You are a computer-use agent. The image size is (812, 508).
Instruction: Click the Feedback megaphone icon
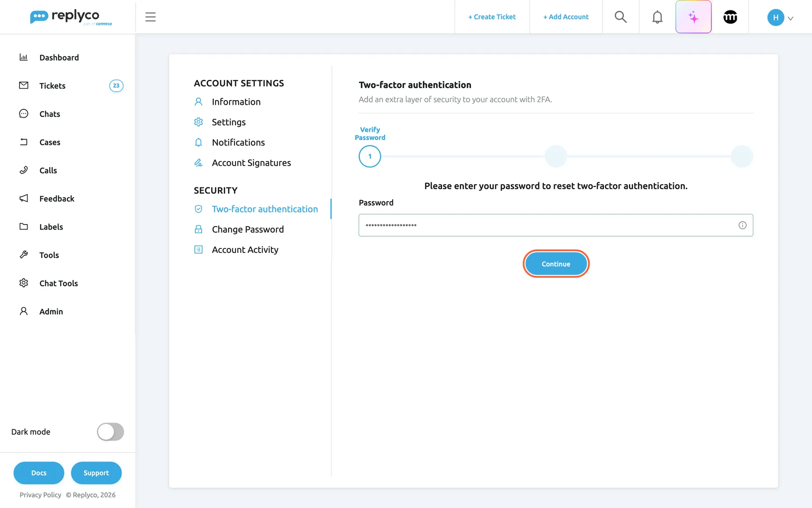tap(23, 198)
